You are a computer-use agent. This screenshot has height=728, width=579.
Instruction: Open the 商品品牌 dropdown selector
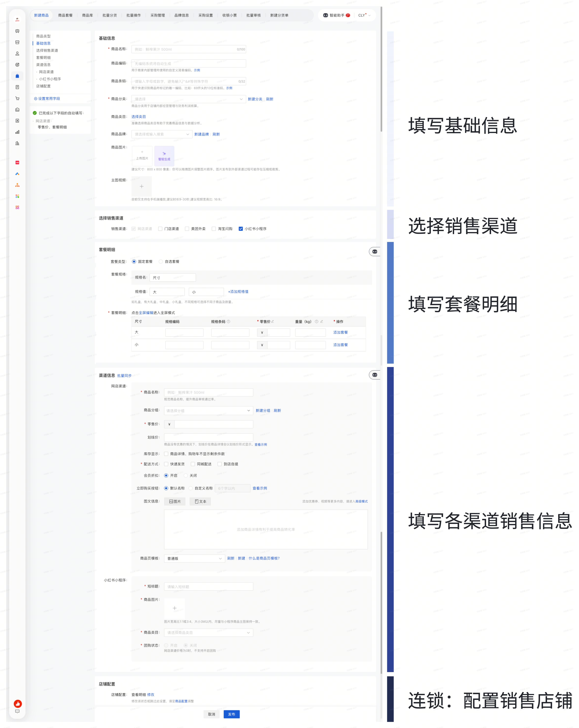coord(162,134)
